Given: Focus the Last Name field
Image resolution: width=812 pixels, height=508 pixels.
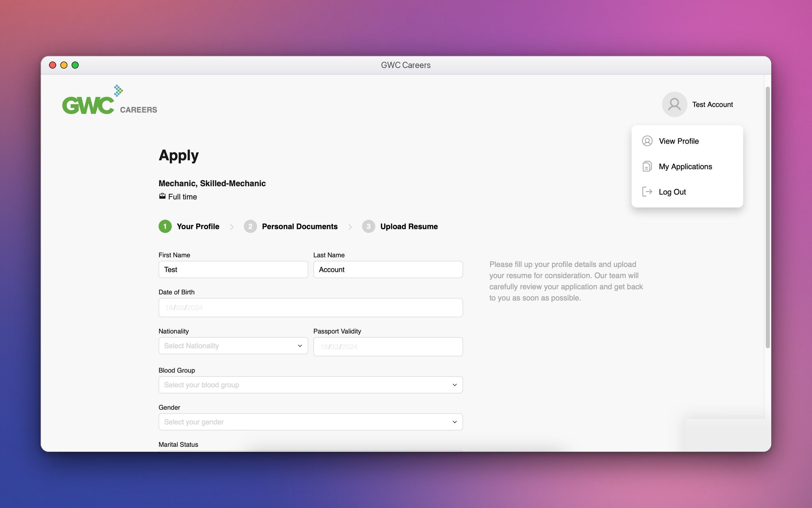Looking at the screenshot, I should click(388, 269).
